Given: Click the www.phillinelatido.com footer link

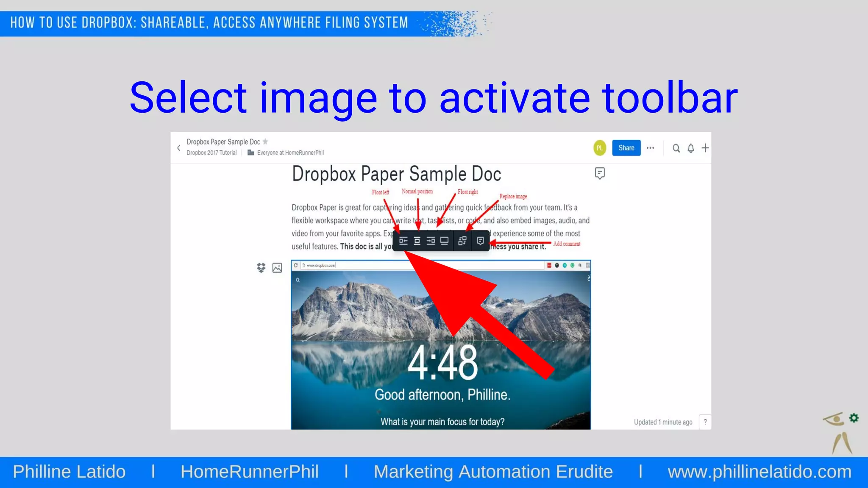Looking at the screenshot, I should [x=759, y=471].
